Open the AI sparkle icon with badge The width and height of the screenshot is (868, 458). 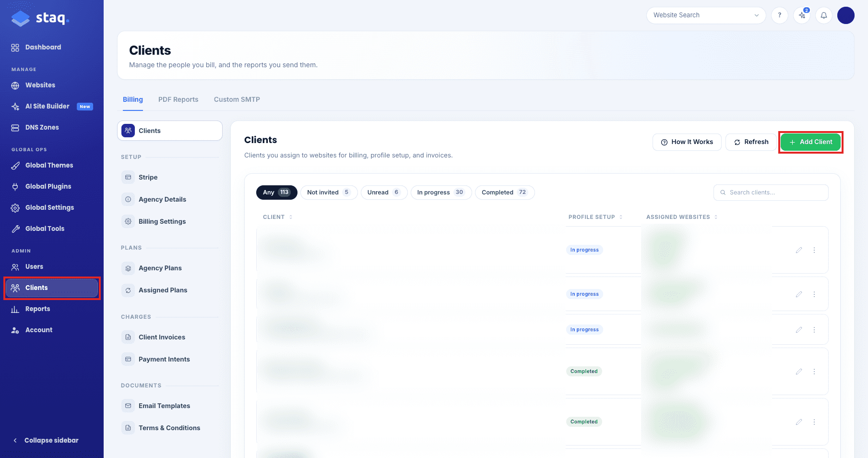point(802,15)
